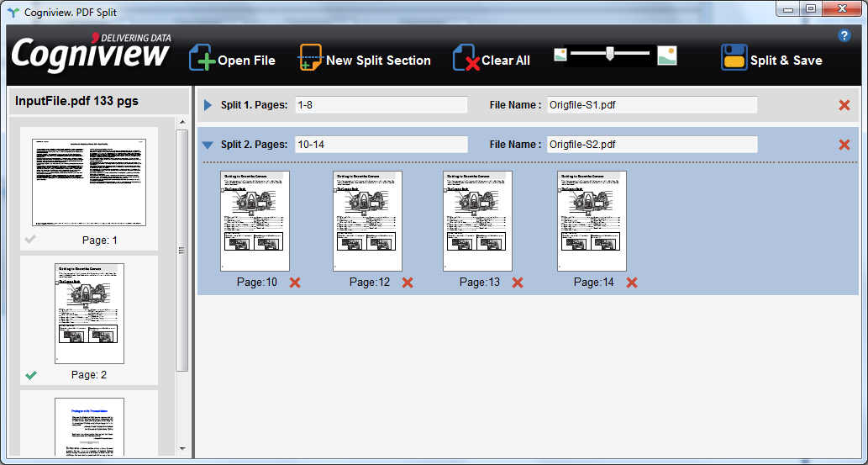
Task: Click the Split 2 pages field 10-14
Action: tap(381, 145)
